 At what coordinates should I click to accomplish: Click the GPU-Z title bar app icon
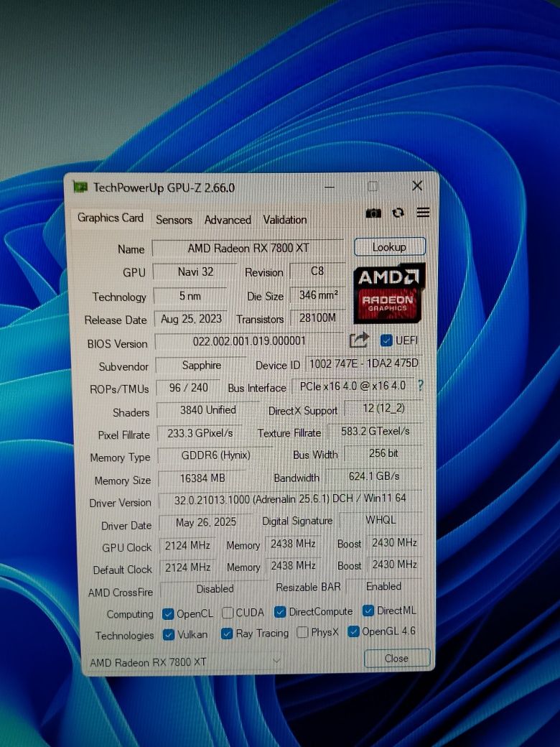coord(80,187)
